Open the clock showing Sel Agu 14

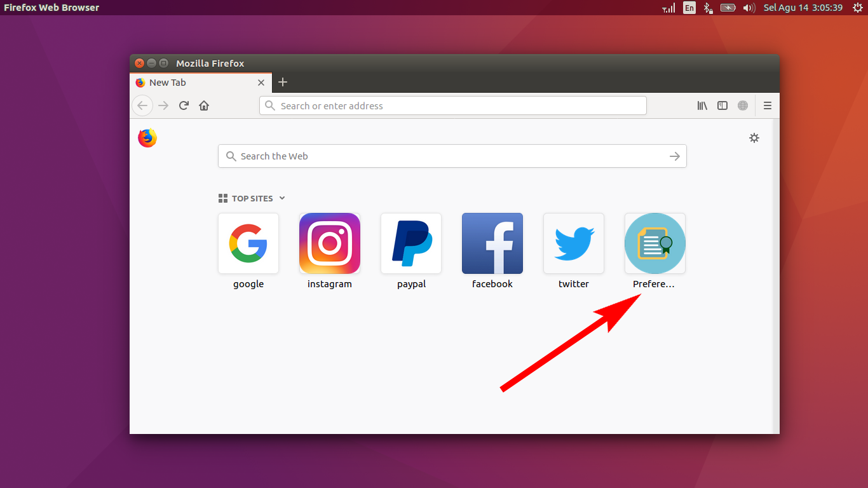tap(803, 8)
